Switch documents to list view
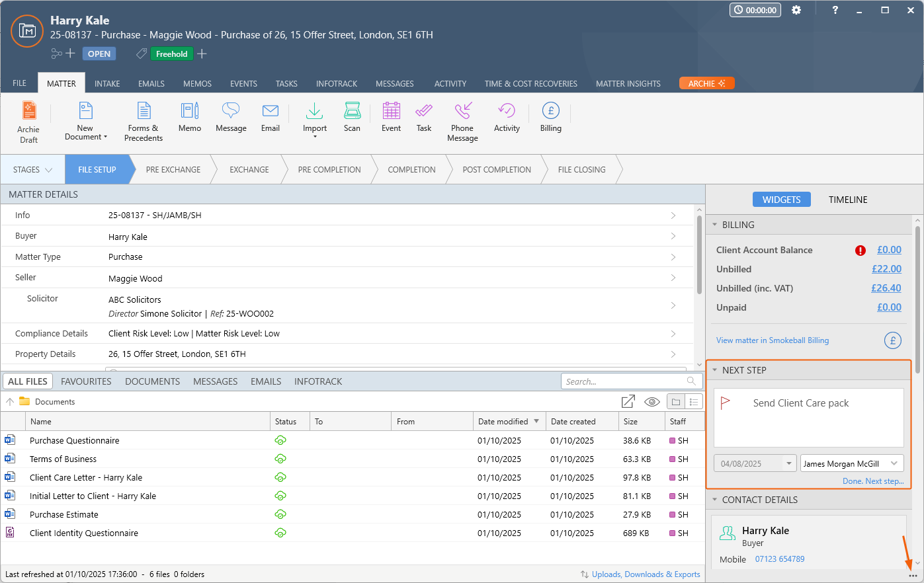Screen dimensions: 924x583 tap(694, 402)
